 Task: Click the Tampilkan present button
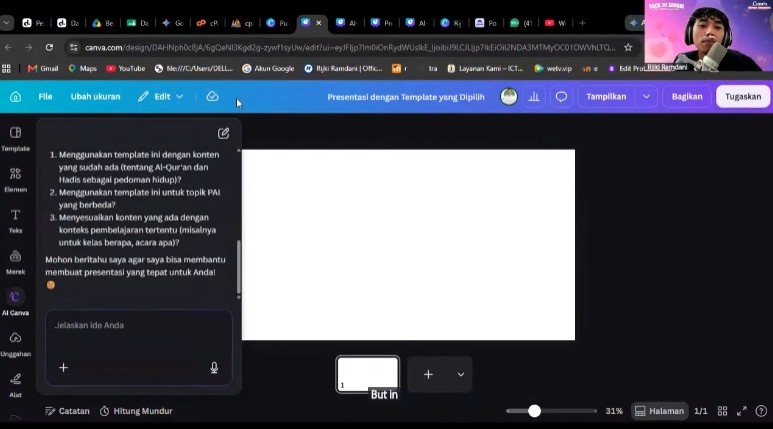606,97
